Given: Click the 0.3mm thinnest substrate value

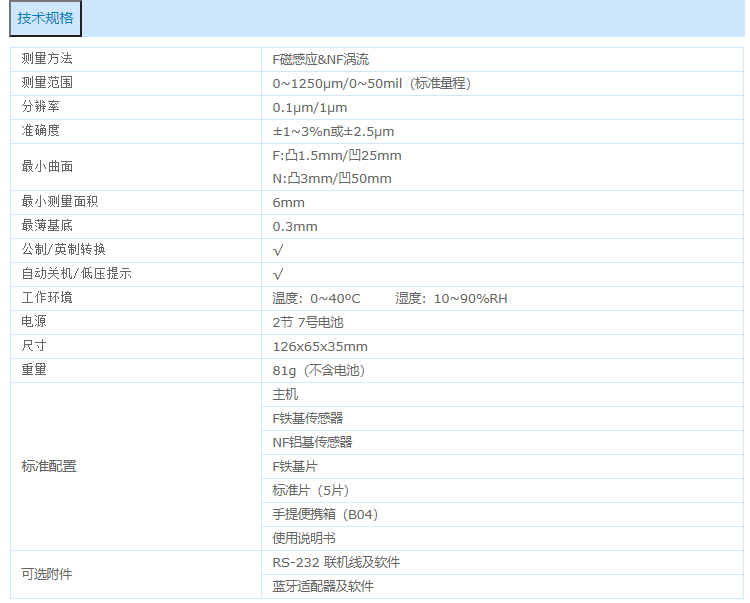Looking at the screenshot, I should pyautogui.click(x=295, y=227).
